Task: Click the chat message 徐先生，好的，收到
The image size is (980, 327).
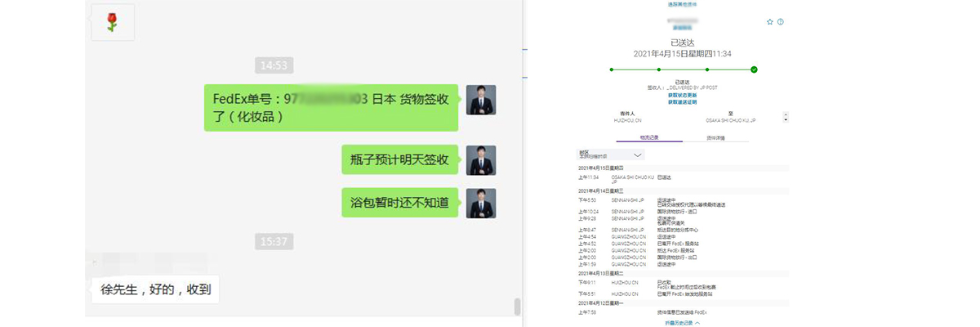Action: [x=154, y=289]
